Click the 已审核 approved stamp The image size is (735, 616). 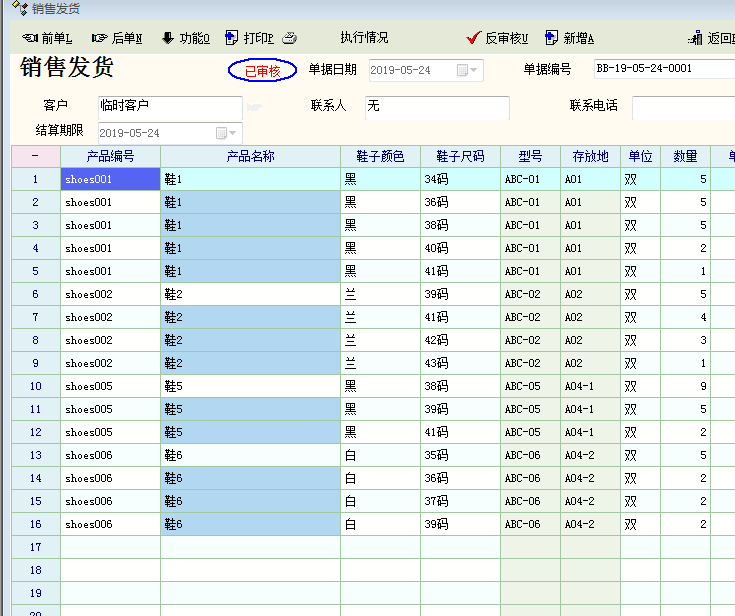[262, 71]
